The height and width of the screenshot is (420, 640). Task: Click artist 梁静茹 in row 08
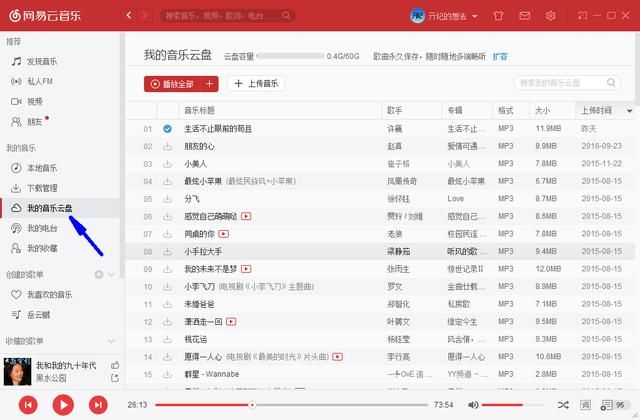coord(398,251)
